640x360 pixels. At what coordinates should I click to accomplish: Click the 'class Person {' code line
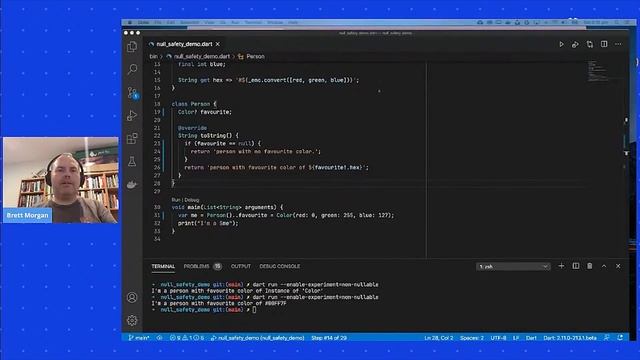(194, 104)
